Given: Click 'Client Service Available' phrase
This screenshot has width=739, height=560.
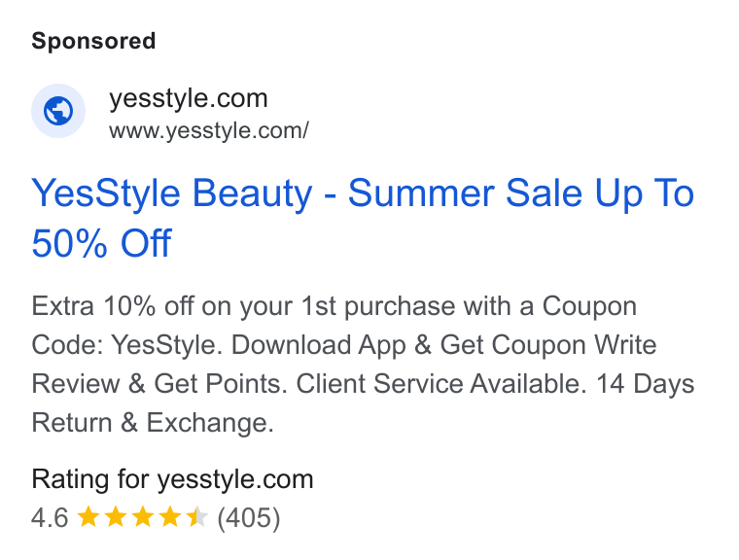Looking at the screenshot, I should point(440,384).
